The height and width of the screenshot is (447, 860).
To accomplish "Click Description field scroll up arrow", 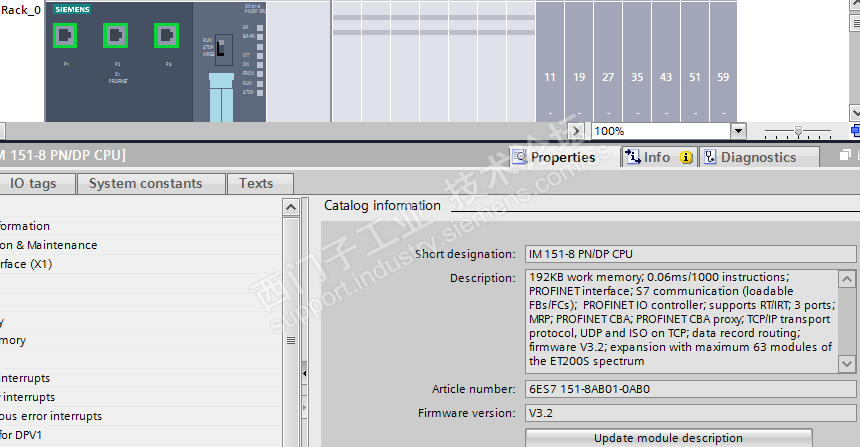I will 847,279.
